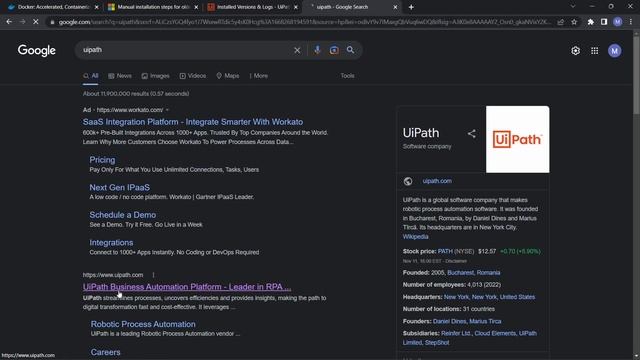The height and width of the screenshot is (360, 640).
Task: Start voice search with microphone icon
Action: pyautogui.click(x=317, y=50)
